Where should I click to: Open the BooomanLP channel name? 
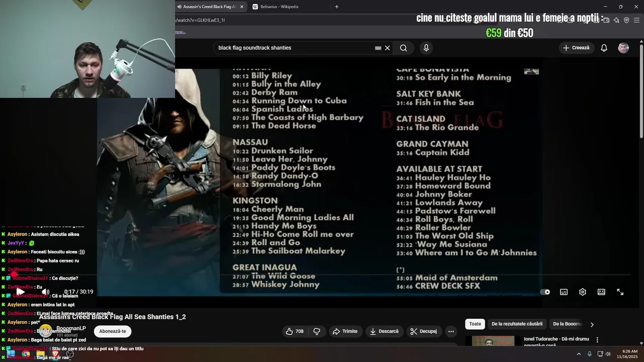click(71, 328)
